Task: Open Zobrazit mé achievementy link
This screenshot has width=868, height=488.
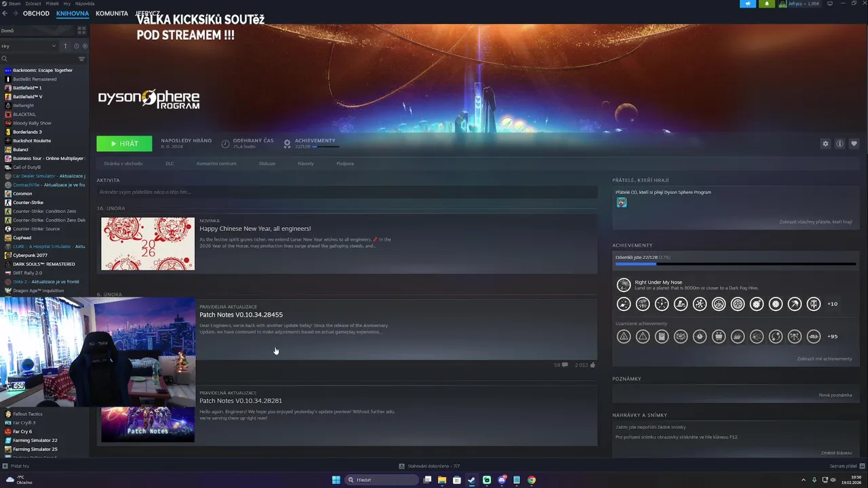Action: pyautogui.click(x=825, y=359)
